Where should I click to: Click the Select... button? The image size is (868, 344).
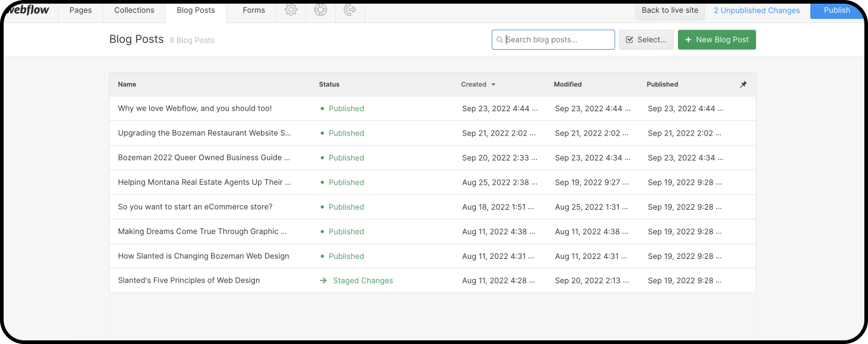[x=646, y=40]
